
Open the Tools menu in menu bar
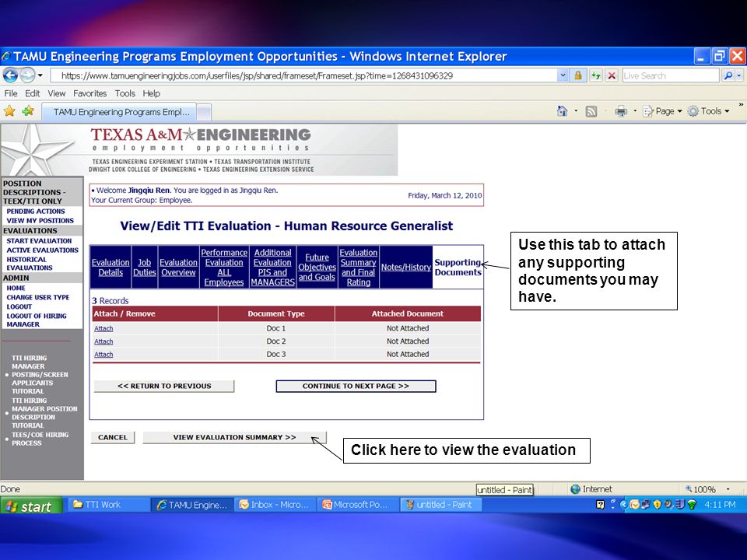(124, 93)
